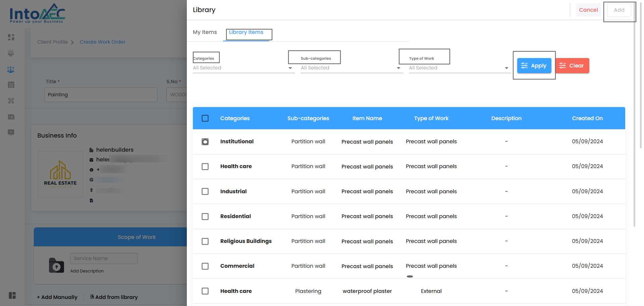Open the monitor activity icon in sidebar

click(11, 132)
